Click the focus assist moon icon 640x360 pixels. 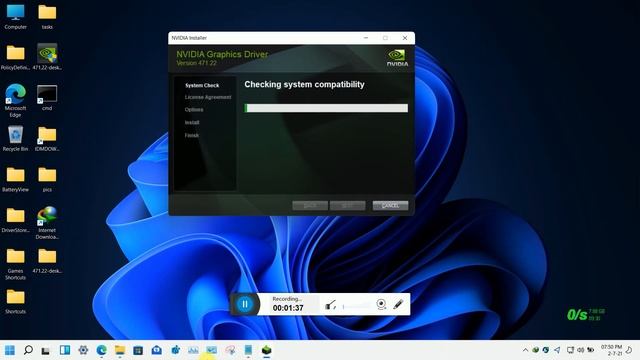coord(629,350)
